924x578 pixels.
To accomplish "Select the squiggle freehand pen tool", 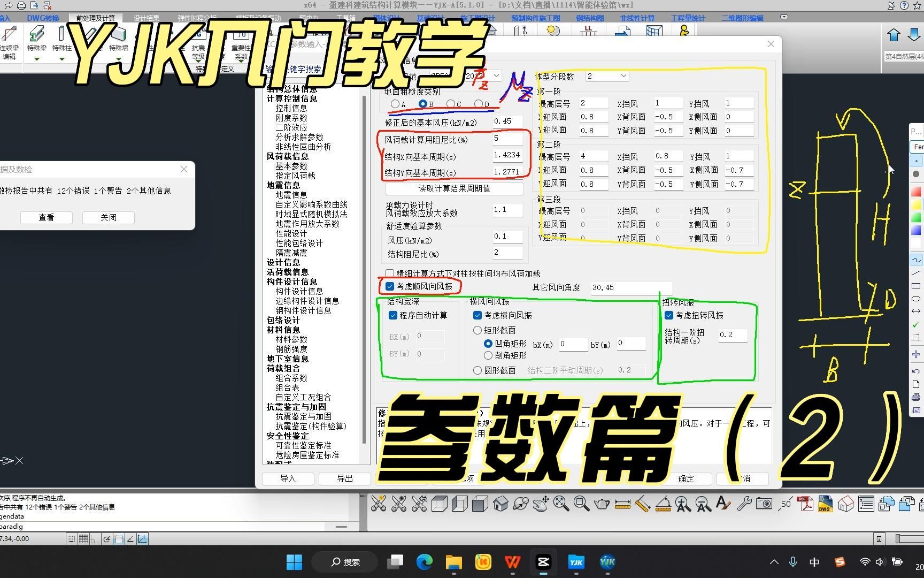I will [x=916, y=260].
